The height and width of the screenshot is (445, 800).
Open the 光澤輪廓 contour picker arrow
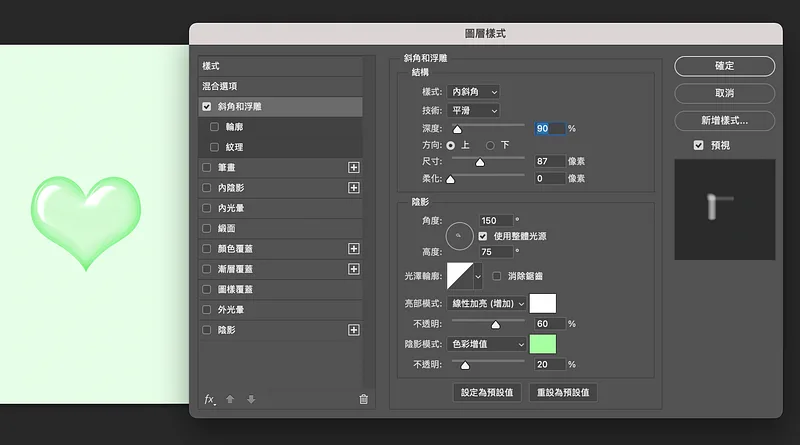tap(478, 276)
